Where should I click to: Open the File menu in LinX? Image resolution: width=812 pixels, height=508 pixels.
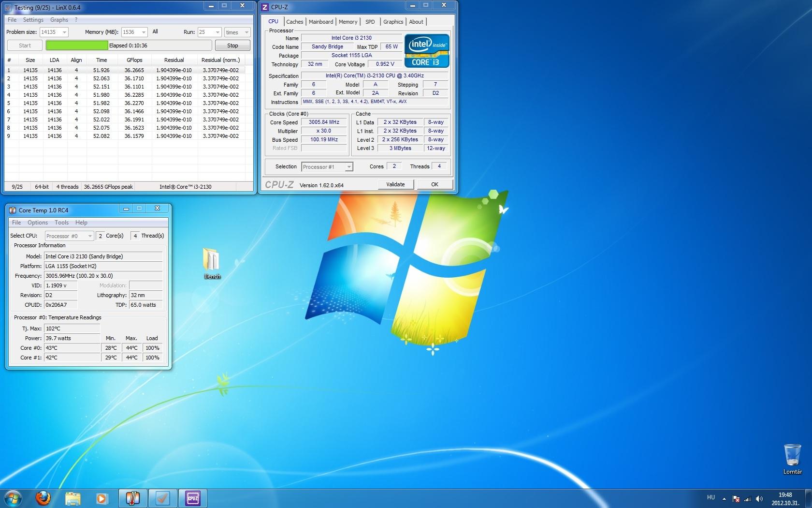click(x=12, y=20)
